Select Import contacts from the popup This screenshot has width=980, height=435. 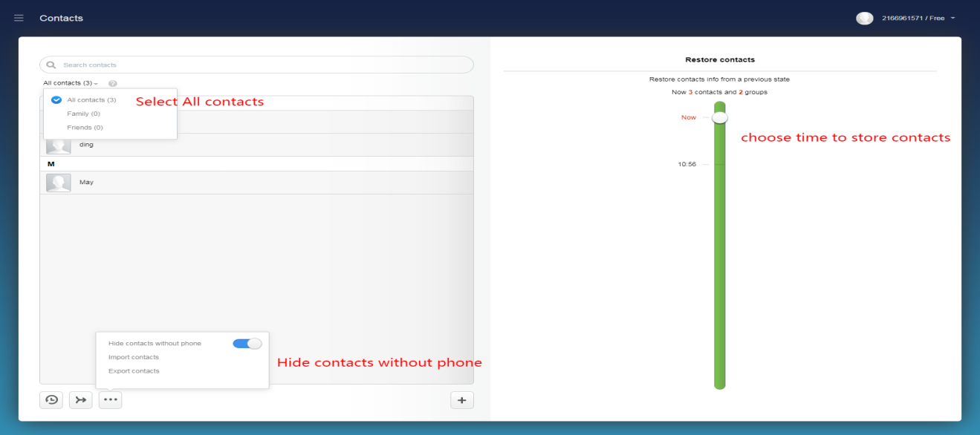pos(134,357)
